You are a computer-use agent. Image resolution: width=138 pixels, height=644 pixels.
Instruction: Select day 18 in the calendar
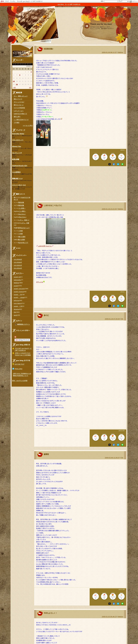(14, 81)
